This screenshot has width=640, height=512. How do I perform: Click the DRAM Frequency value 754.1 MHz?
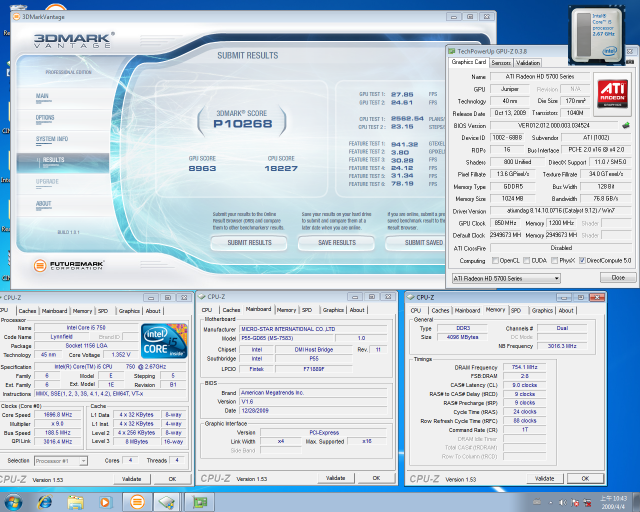(524, 367)
